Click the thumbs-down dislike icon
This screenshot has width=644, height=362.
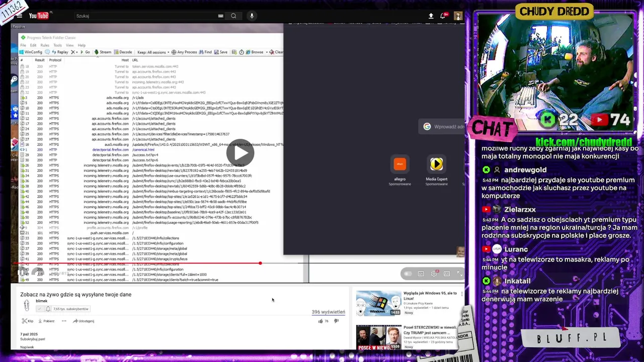(x=337, y=321)
